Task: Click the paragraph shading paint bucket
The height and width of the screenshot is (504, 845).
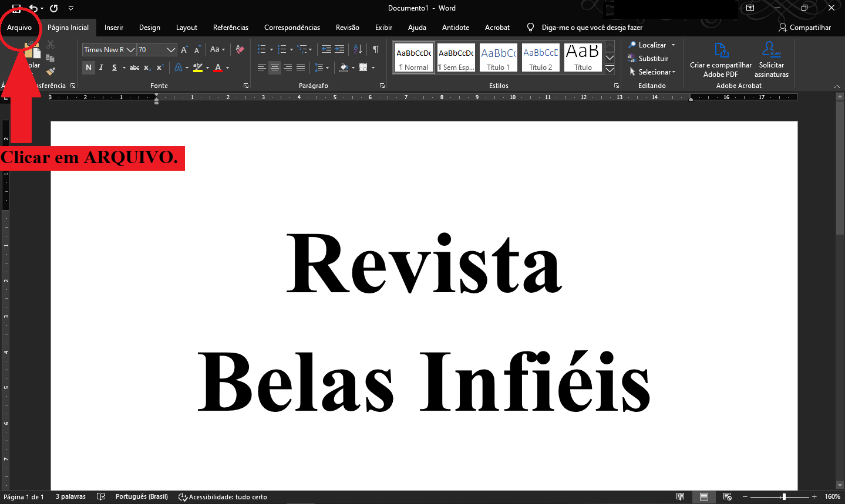Action: pyautogui.click(x=344, y=67)
